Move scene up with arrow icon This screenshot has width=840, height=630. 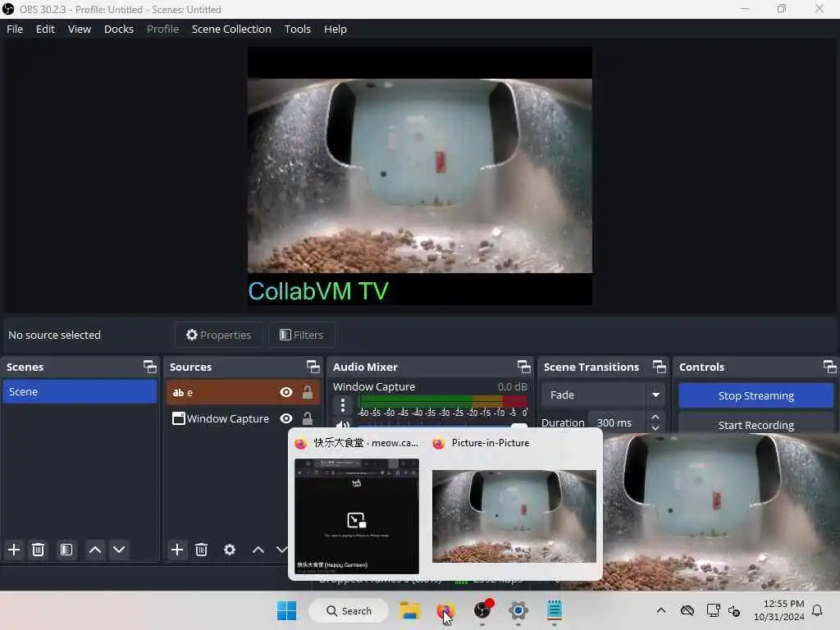(x=95, y=550)
